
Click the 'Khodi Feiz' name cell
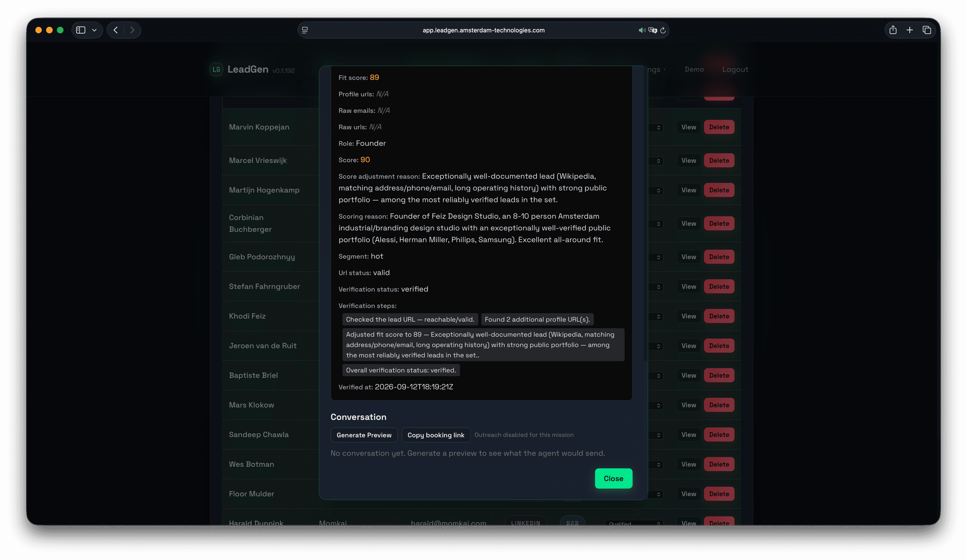(247, 316)
